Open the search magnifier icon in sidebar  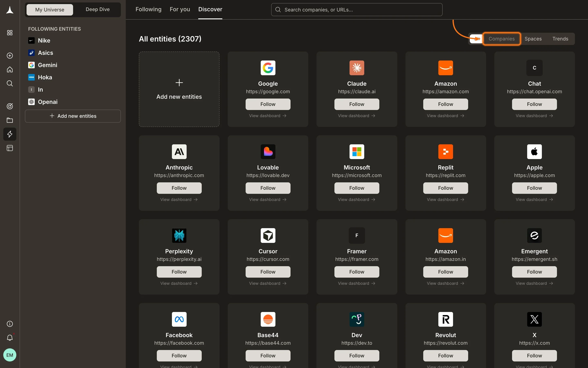click(x=10, y=83)
